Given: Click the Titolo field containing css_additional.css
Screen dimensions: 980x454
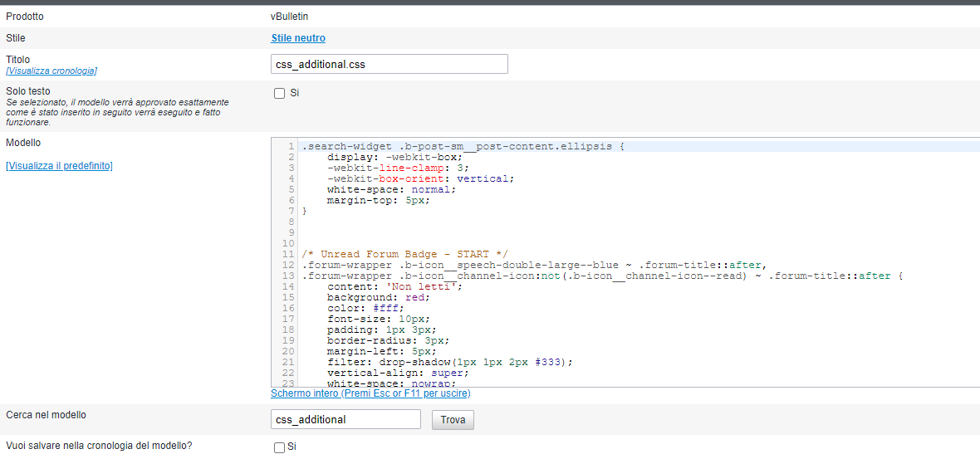Looking at the screenshot, I should click(x=389, y=64).
